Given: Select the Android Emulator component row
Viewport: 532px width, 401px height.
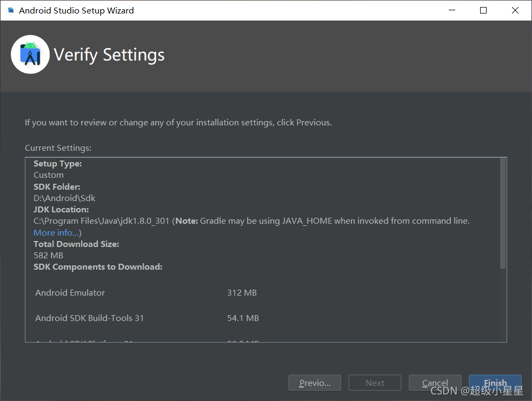Looking at the screenshot, I should (x=146, y=293).
